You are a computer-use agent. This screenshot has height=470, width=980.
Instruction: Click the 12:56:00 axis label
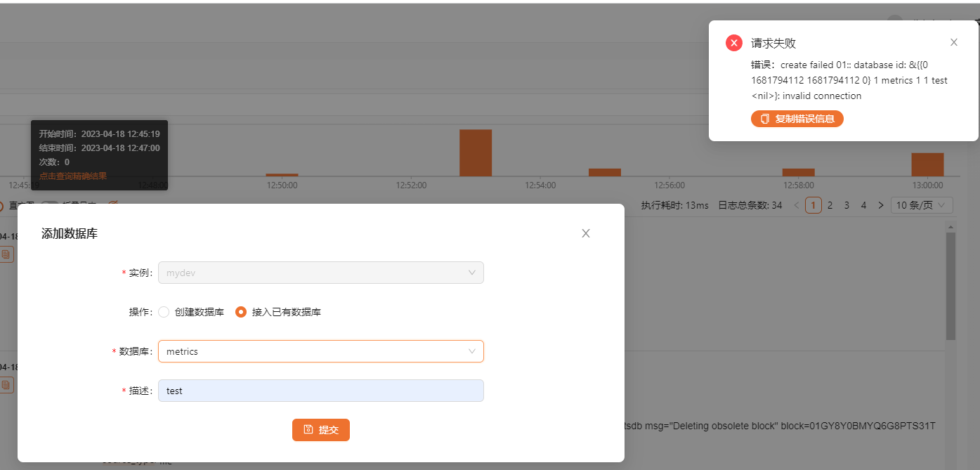click(x=669, y=185)
